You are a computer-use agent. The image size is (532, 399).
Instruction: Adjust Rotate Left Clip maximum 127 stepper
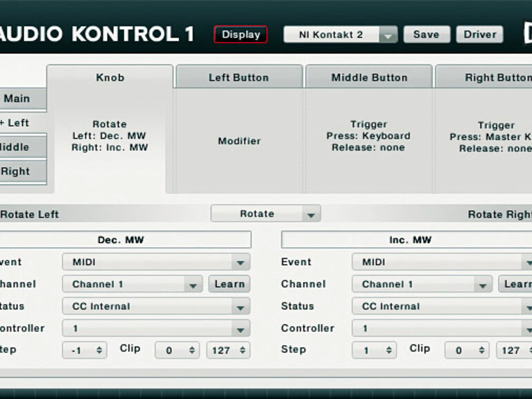click(x=228, y=350)
